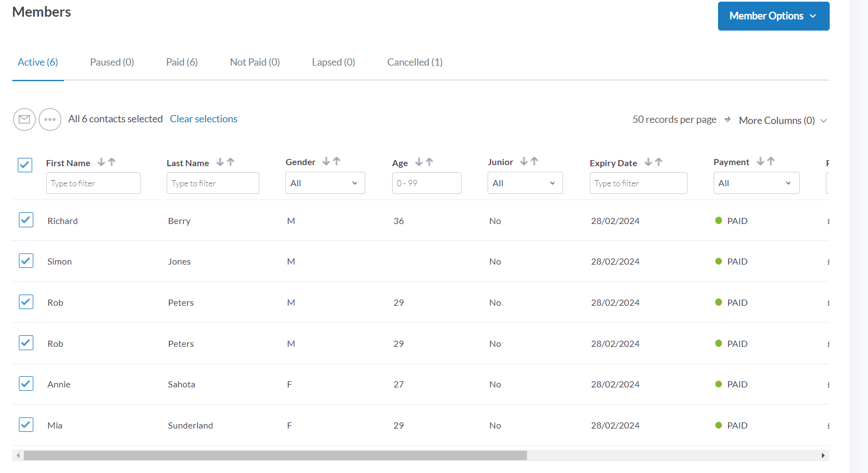The image size is (868, 473).
Task: Sort Expiry Date ascending arrow
Action: pos(659,162)
